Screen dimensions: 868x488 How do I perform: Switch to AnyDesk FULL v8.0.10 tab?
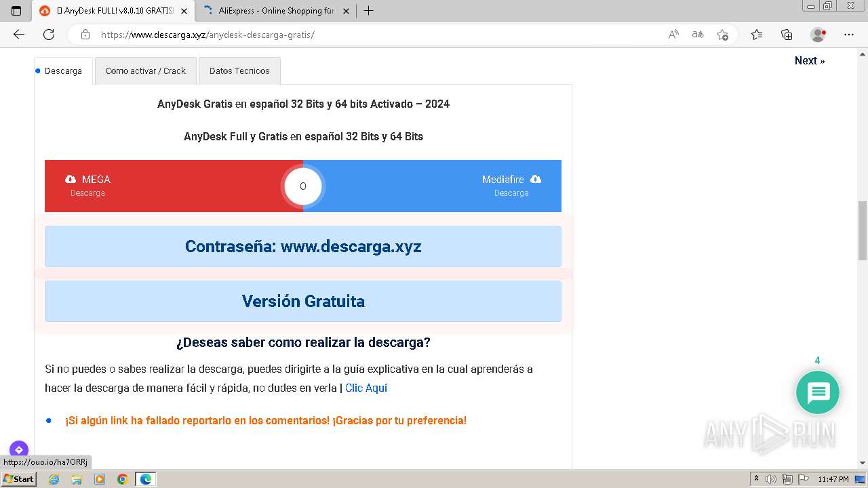coord(113,11)
